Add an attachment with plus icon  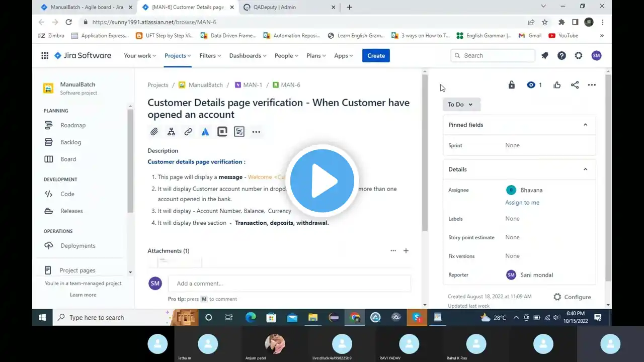click(406, 250)
